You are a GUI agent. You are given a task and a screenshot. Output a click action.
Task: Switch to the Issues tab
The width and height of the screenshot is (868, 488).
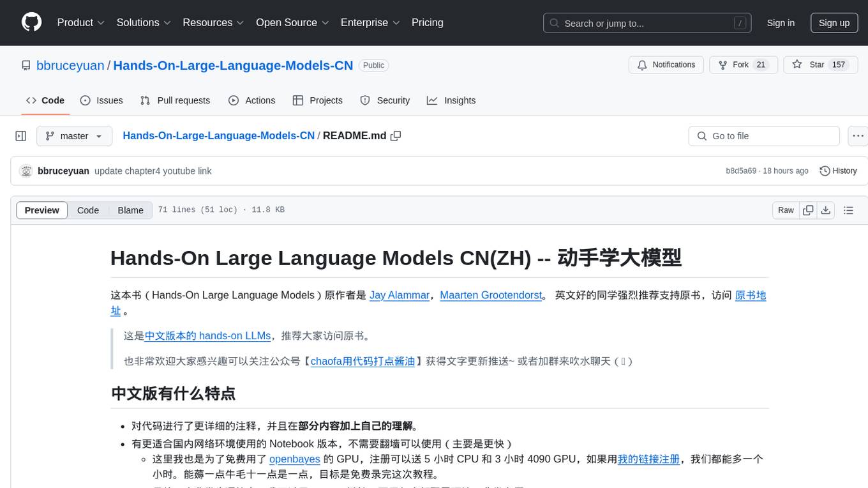pos(101,100)
